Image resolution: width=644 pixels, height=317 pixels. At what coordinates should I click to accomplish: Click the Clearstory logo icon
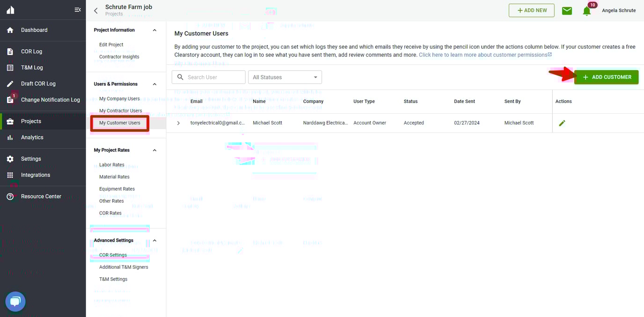click(x=10, y=9)
